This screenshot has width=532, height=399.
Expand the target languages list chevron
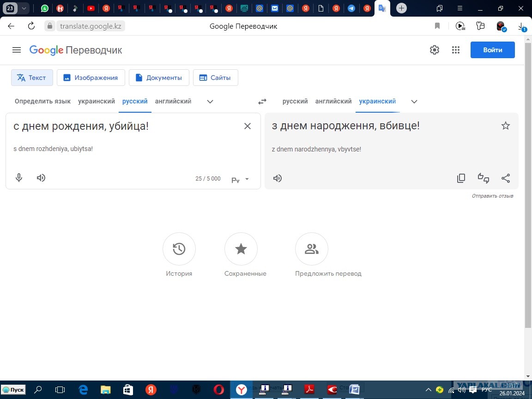point(414,102)
